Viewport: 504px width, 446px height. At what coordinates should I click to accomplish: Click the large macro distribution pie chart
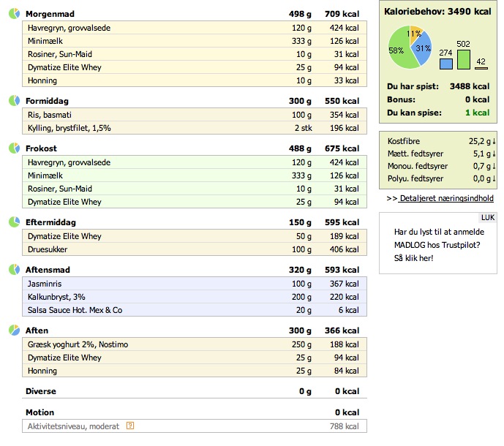[x=410, y=48]
